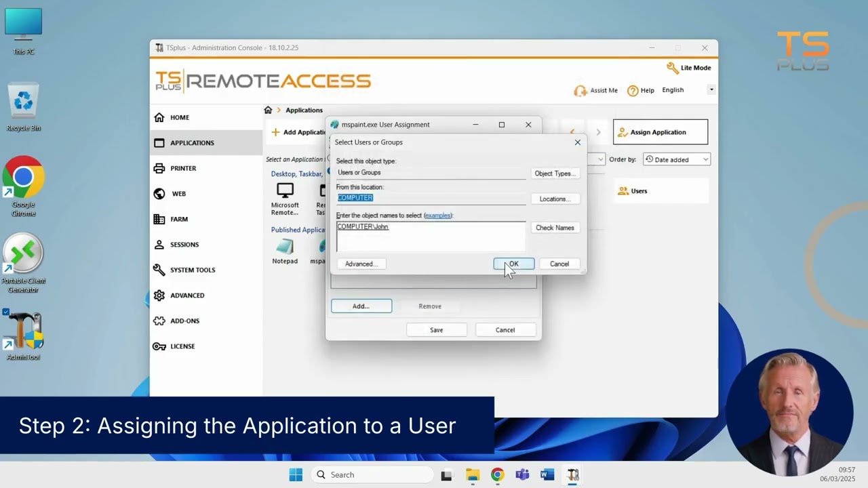Click Check Names in the dialog
The image size is (868, 488).
555,228
